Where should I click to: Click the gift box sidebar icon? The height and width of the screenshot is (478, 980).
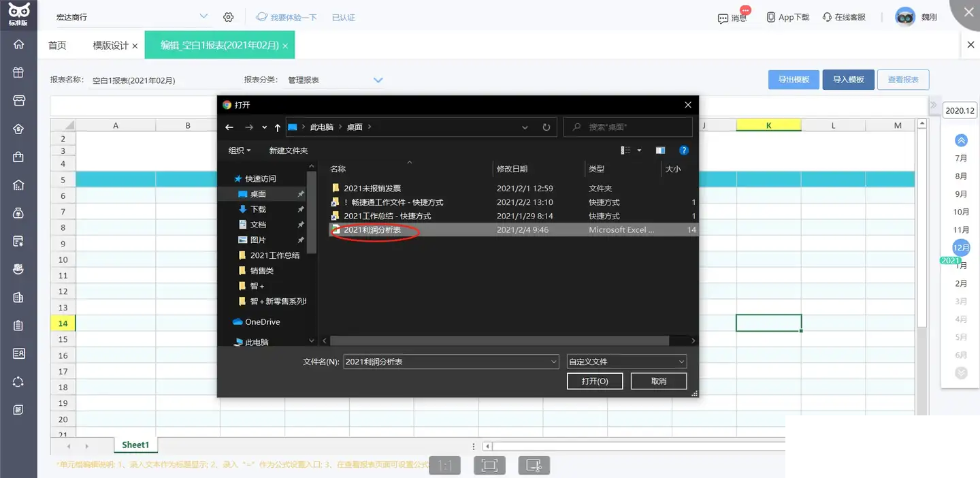point(18,72)
